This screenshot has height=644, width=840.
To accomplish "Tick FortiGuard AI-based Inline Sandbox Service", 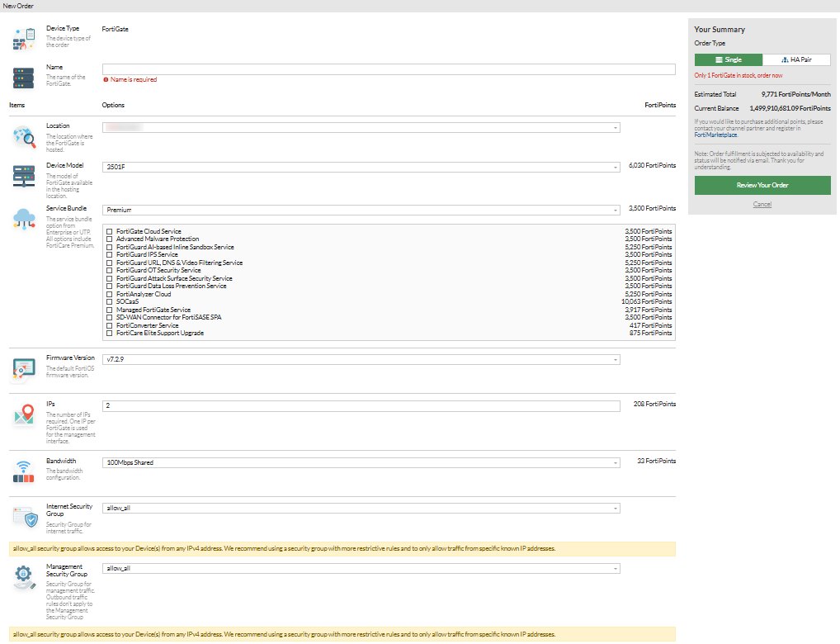I will (109, 247).
